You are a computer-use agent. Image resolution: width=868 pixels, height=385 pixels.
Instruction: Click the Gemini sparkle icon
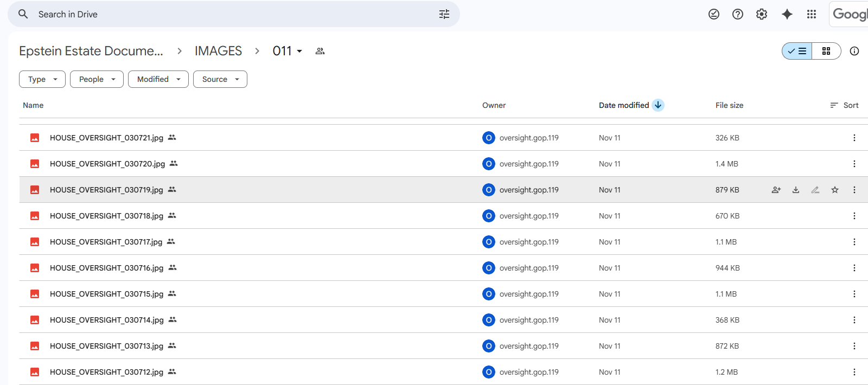(x=787, y=14)
